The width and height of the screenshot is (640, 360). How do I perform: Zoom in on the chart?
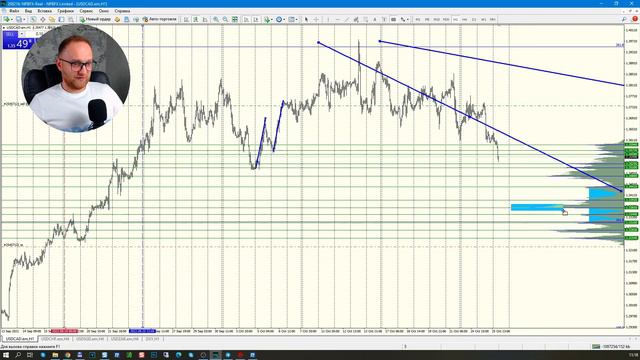(x=216, y=19)
